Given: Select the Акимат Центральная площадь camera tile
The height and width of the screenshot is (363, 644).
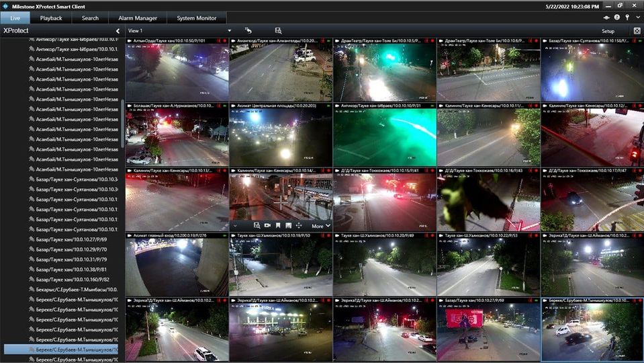Looking at the screenshot, I should pos(280,134).
